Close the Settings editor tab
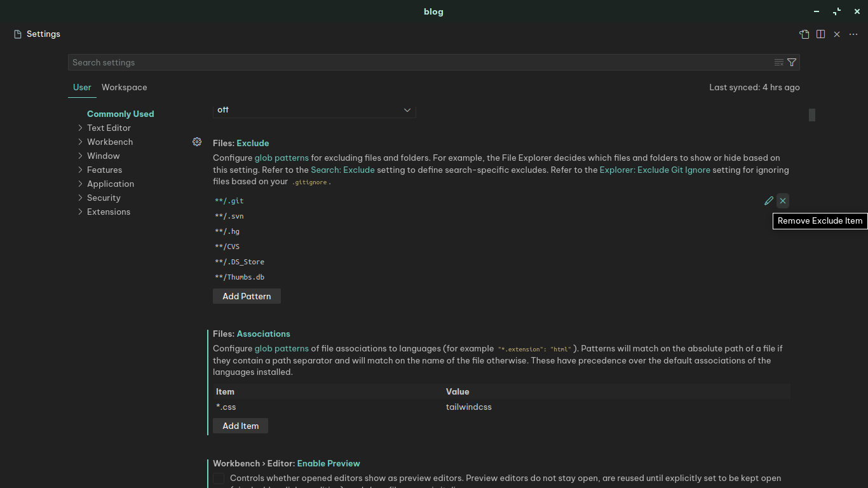 [837, 34]
